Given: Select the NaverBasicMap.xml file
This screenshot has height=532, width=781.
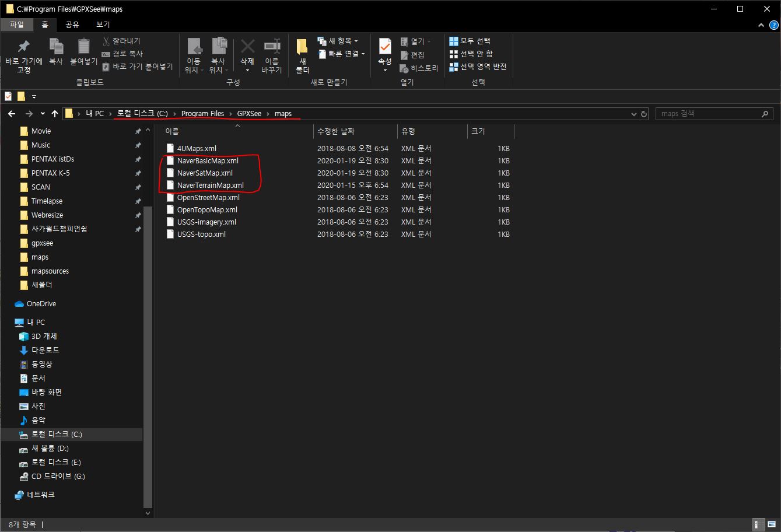Looking at the screenshot, I should (x=208, y=160).
